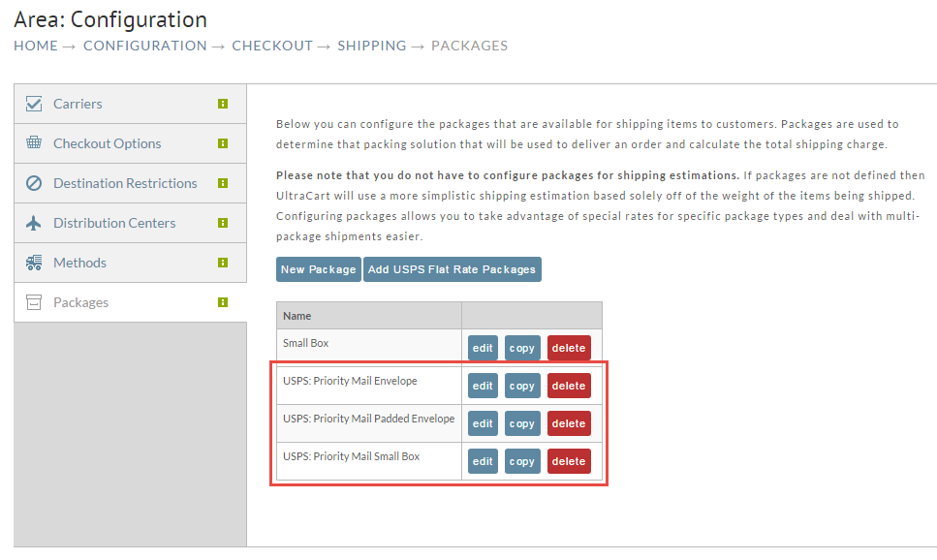Screen dimensions: 937x560
Task: Copy USPS: Priority Mail Small Box
Action: pos(522,461)
